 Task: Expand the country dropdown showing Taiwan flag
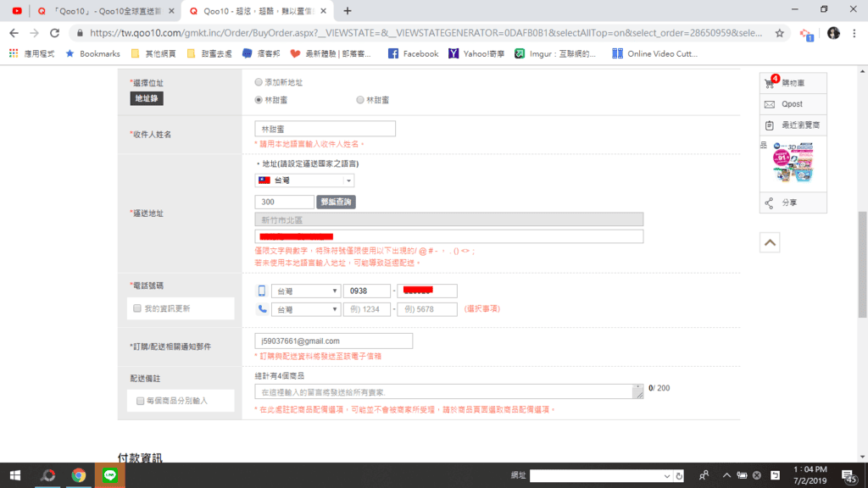click(304, 180)
